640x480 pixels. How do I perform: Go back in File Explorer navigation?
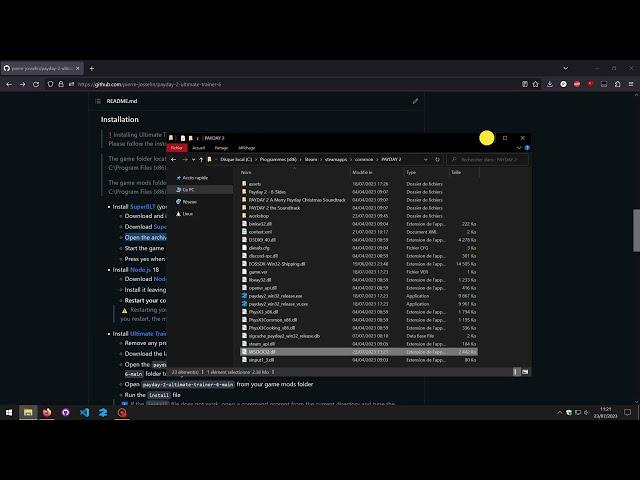(173, 160)
